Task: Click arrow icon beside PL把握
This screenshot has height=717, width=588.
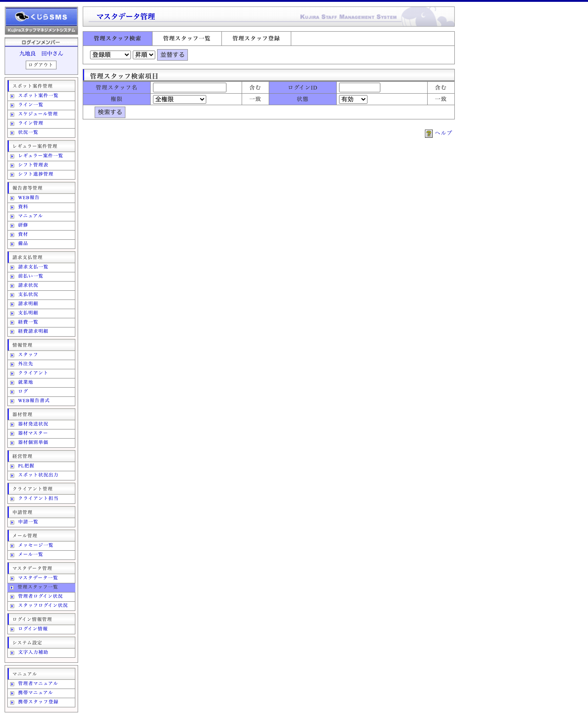Action: tap(12, 466)
